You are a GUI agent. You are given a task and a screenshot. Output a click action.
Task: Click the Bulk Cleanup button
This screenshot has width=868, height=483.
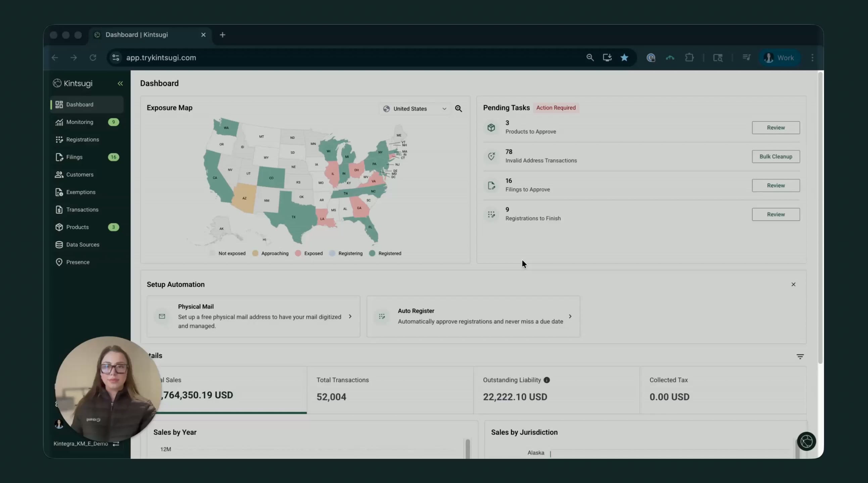pos(775,157)
